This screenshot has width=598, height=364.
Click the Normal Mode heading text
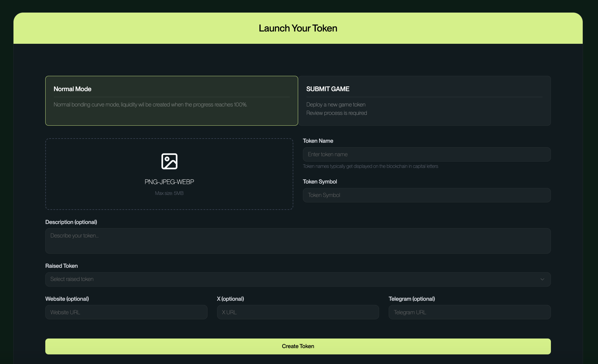click(x=72, y=89)
